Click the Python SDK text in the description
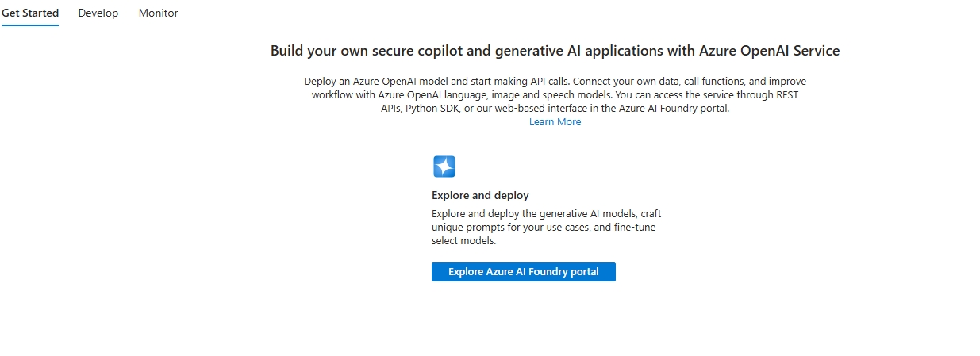 [432, 109]
